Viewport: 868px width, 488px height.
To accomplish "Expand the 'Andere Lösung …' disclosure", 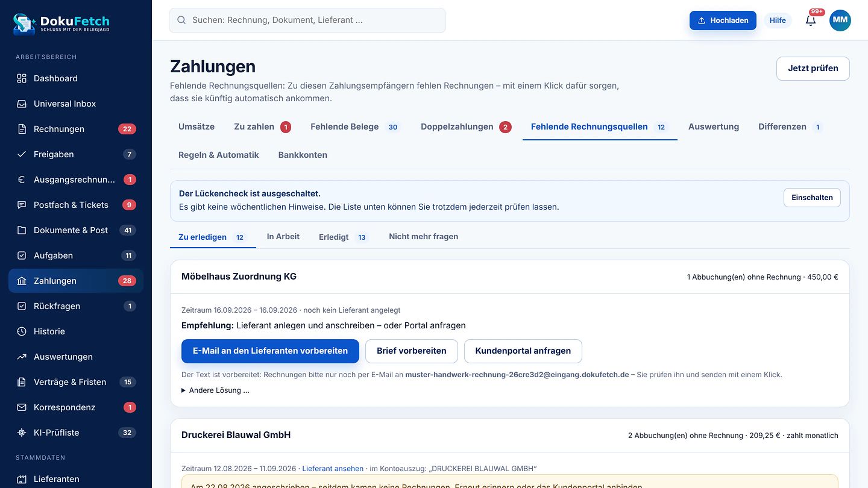I will [215, 390].
